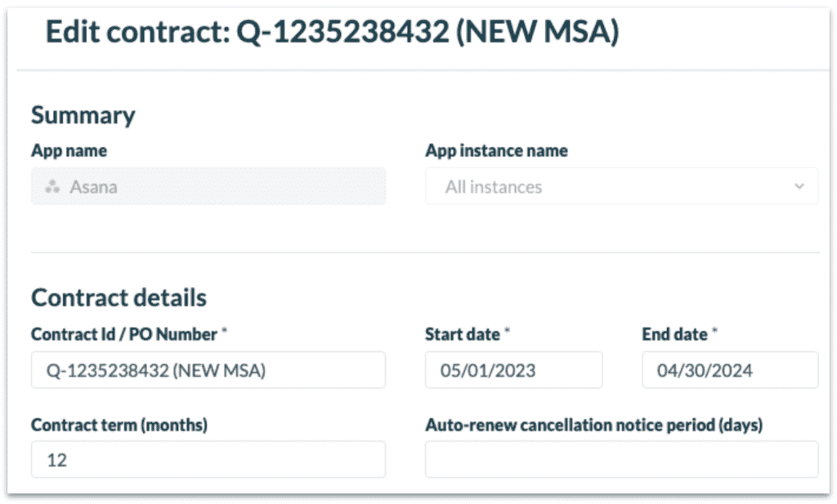837x504 pixels.
Task: Click the App instance name label
Action: [496, 150]
